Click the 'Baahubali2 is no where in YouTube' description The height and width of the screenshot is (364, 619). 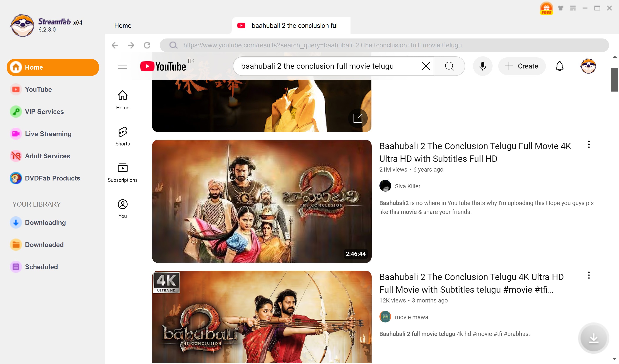tap(486, 207)
